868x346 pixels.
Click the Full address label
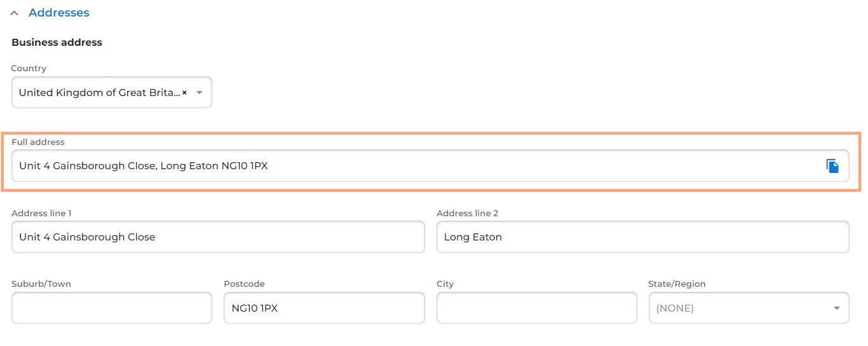tap(38, 142)
